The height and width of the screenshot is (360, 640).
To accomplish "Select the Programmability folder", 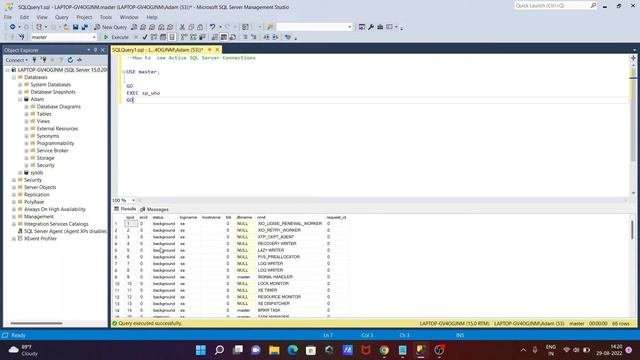I will (55, 143).
